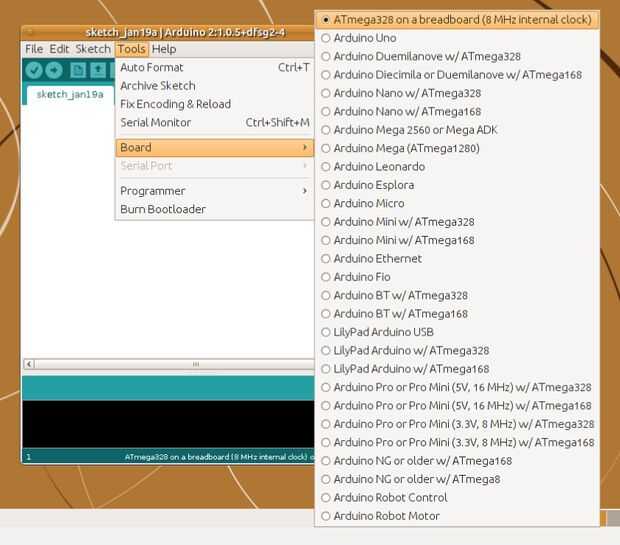
Task: Open the Edit menu
Action: pos(59,49)
